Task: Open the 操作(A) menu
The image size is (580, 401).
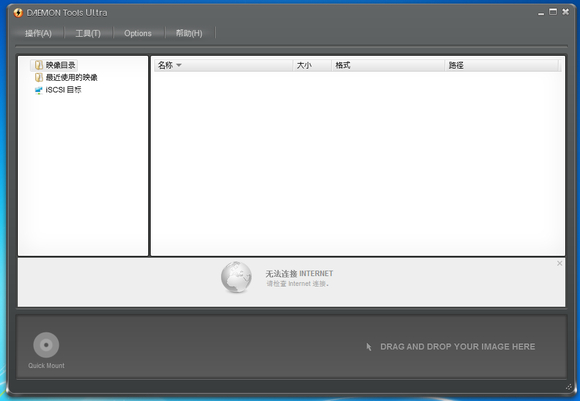Action: click(x=38, y=33)
